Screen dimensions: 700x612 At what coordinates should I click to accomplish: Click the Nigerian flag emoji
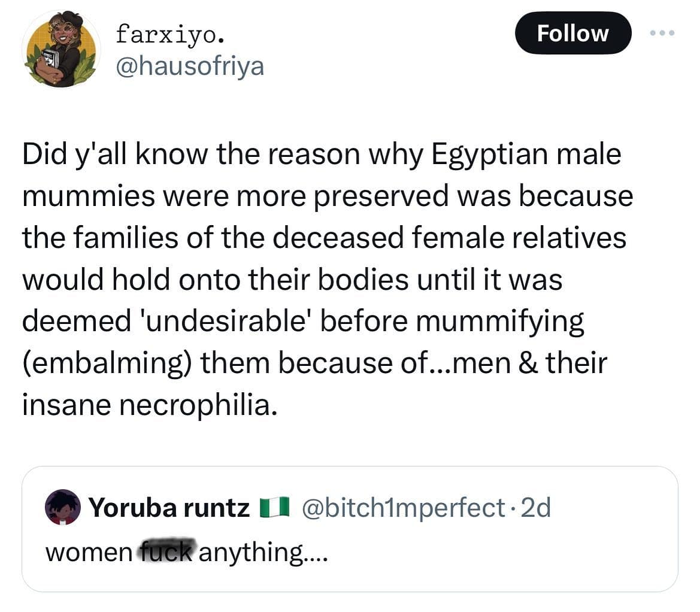click(x=274, y=508)
